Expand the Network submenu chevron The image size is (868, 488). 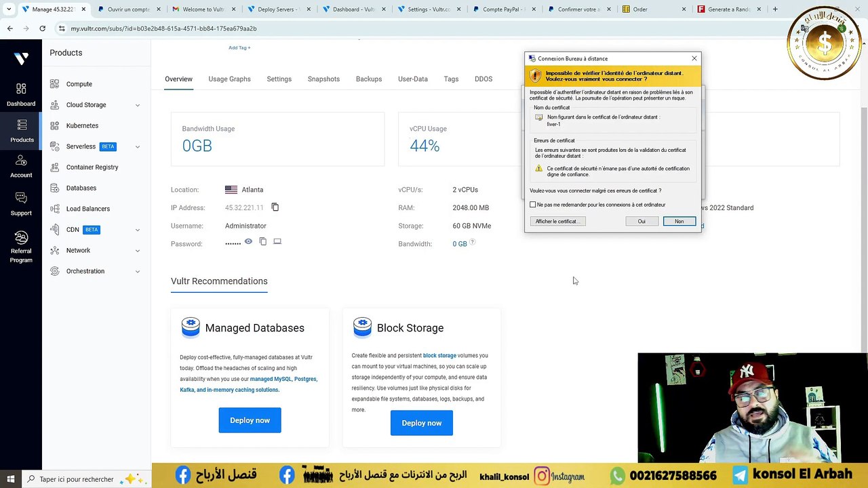pos(138,251)
